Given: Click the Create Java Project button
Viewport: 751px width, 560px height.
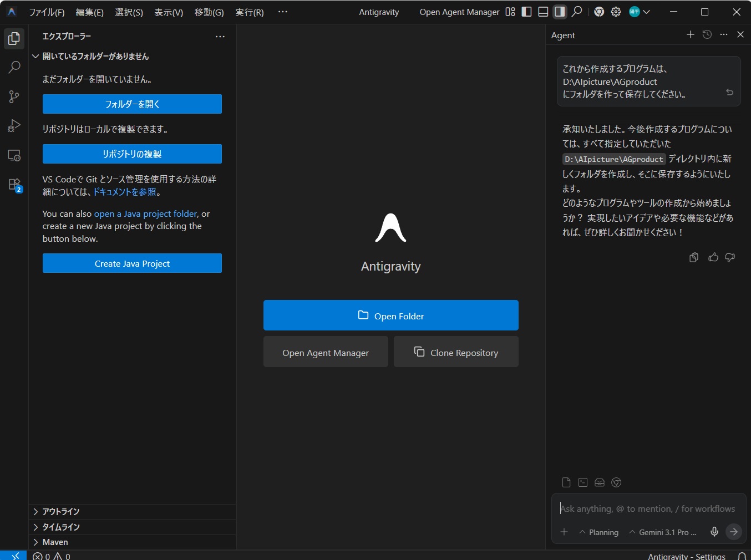Looking at the screenshot, I should tap(132, 263).
